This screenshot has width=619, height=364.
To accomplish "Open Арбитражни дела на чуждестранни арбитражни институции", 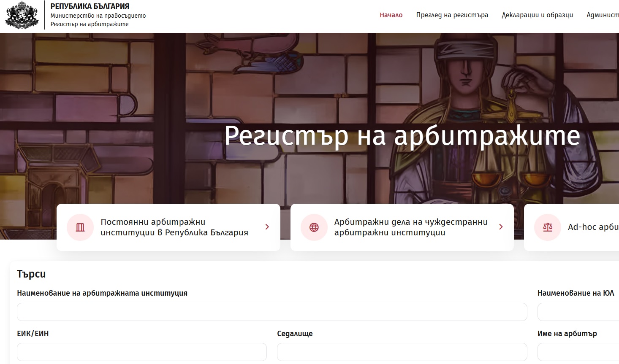I will pos(410,227).
